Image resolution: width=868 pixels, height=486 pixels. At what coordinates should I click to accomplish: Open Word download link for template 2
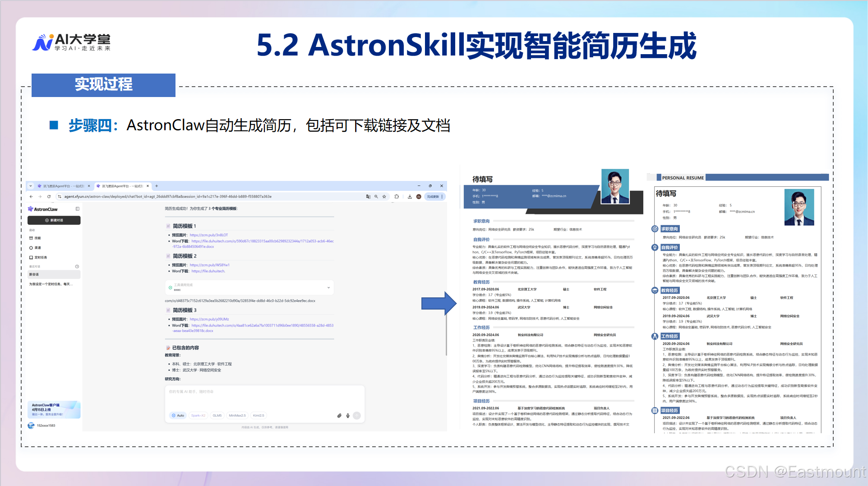[x=208, y=271]
